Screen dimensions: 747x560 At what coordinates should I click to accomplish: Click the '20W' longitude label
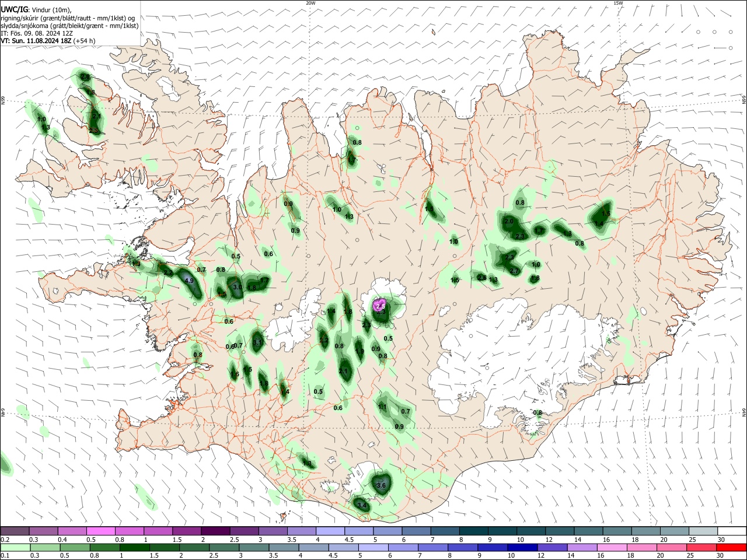tap(310, 3)
